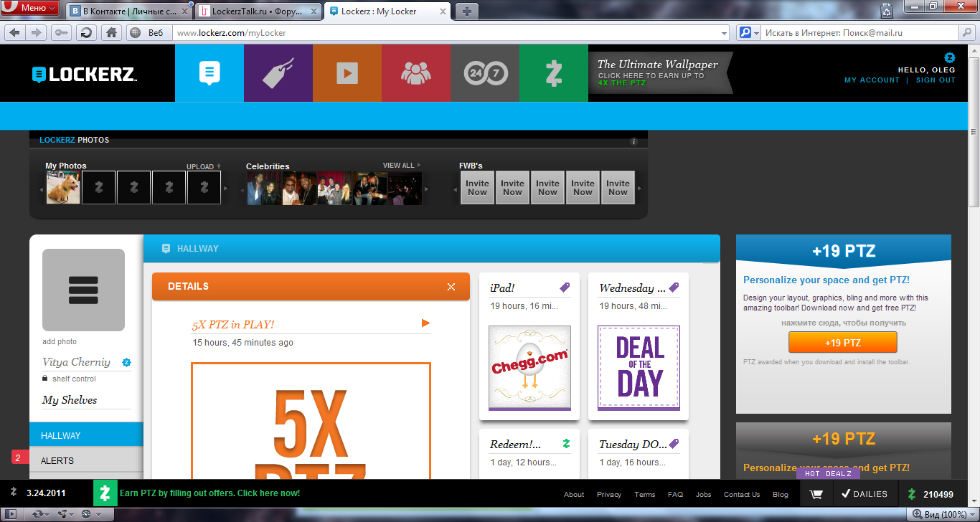Open the green PTZ Z nav icon
Image resolution: width=980 pixels, height=522 pixels.
554,73
